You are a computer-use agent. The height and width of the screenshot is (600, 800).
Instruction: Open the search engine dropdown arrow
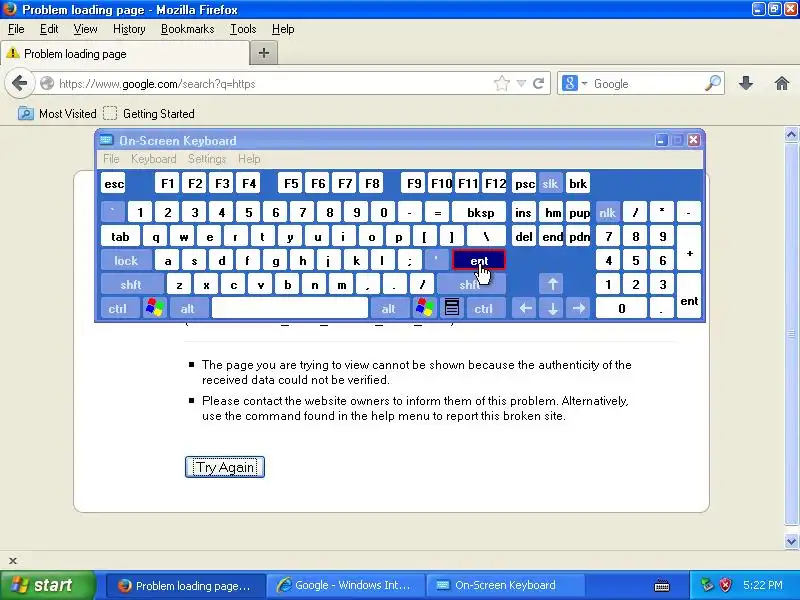[584, 83]
